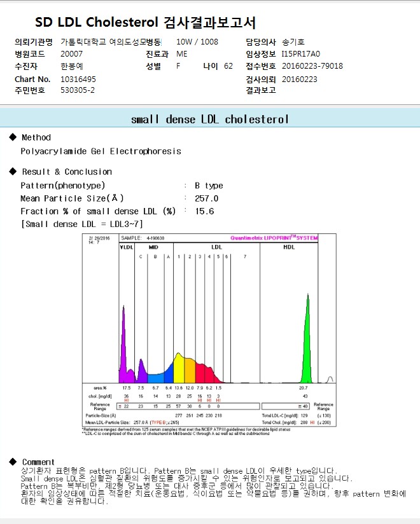
Task: Click the test request date '20160223'
Action: [300, 79]
